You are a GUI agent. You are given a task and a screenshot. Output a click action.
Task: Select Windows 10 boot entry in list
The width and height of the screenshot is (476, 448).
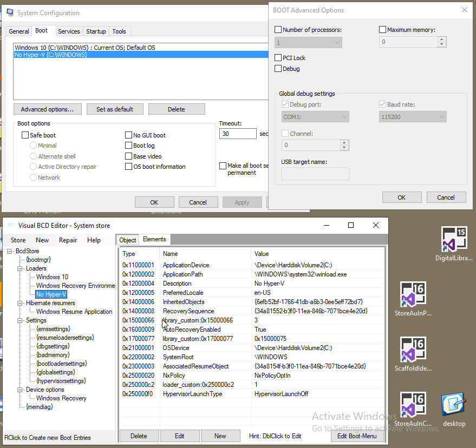pos(141,48)
